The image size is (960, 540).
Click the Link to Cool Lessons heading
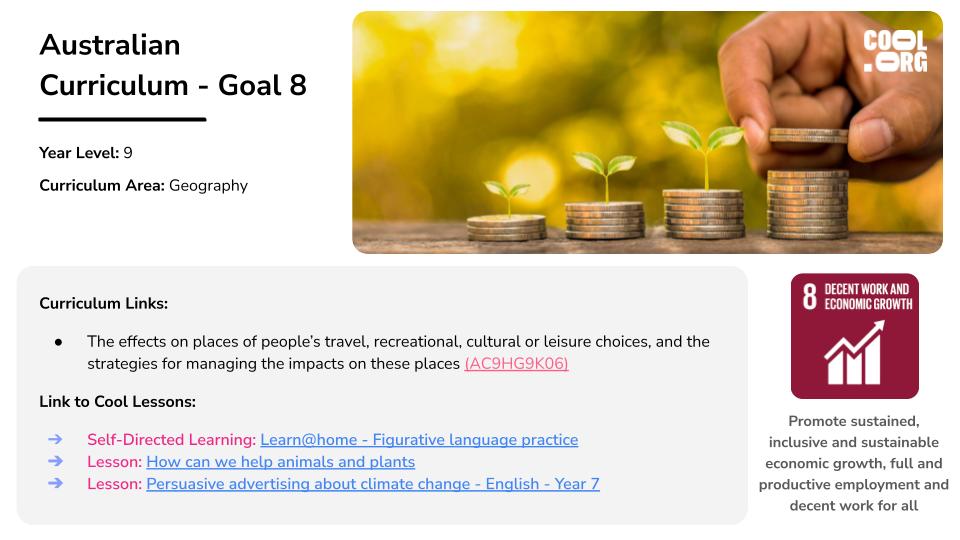tap(118, 402)
